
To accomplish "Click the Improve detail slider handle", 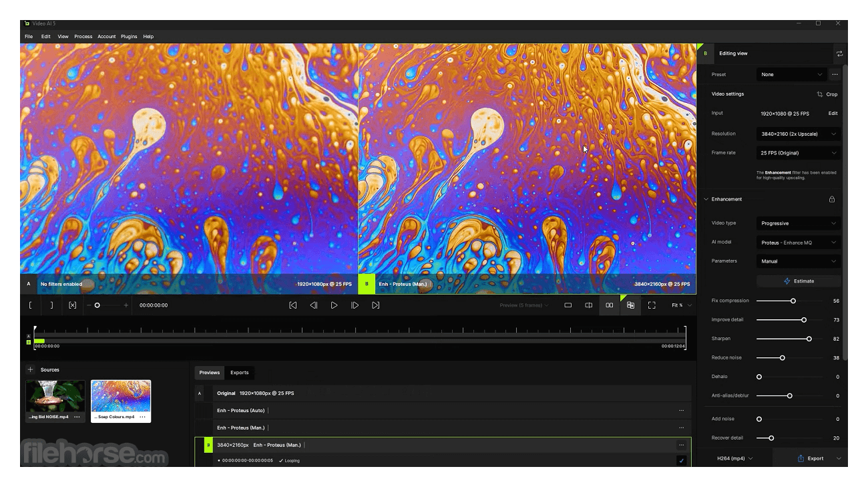I will pyautogui.click(x=804, y=320).
